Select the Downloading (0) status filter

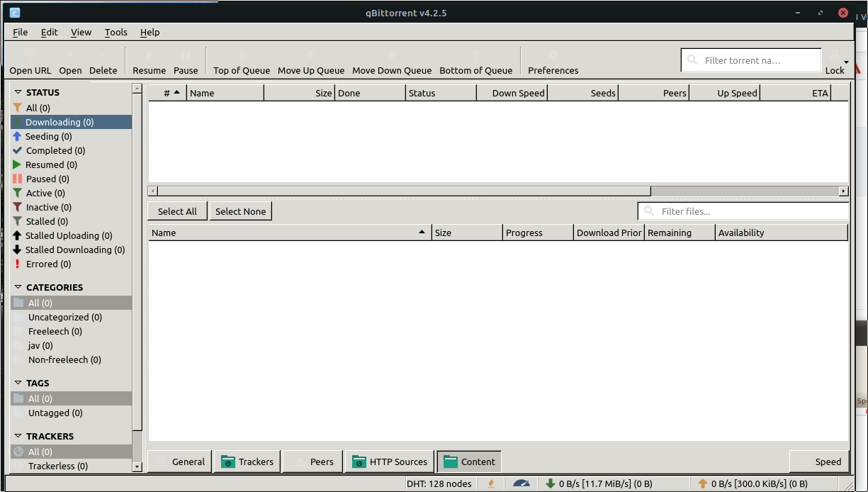[71, 122]
